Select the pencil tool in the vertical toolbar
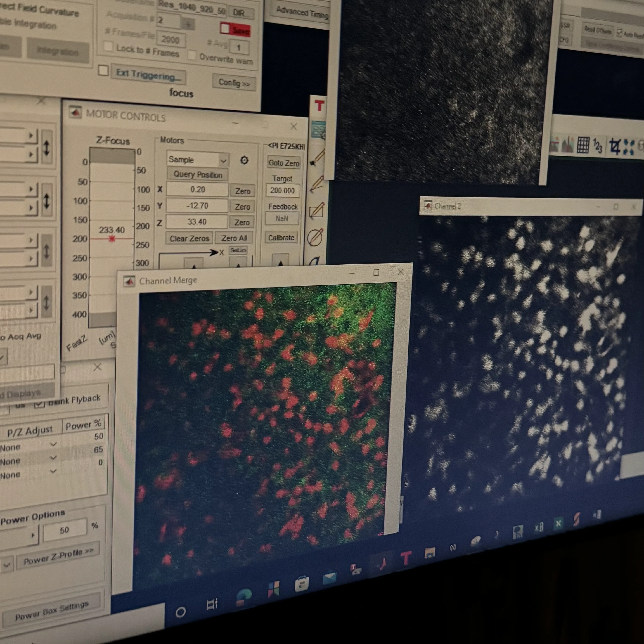Image resolution: width=644 pixels, height=644 pixels. (x=317, y=184)
